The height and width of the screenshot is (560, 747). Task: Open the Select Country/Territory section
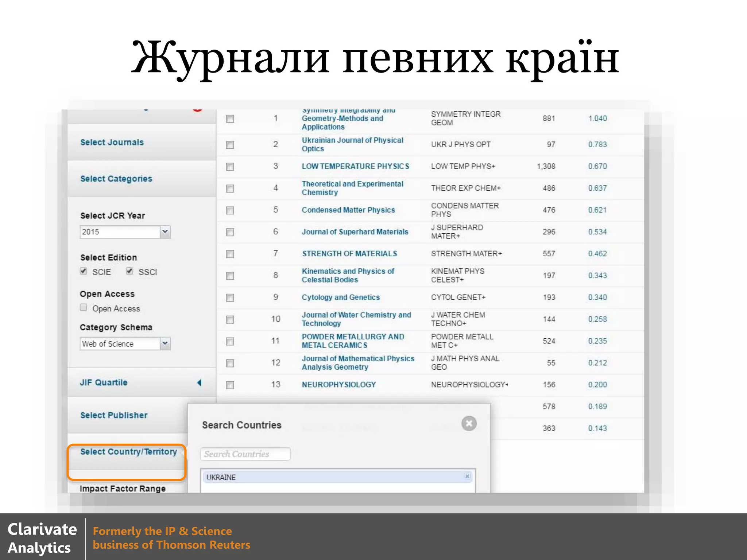(x=128, y=452)
